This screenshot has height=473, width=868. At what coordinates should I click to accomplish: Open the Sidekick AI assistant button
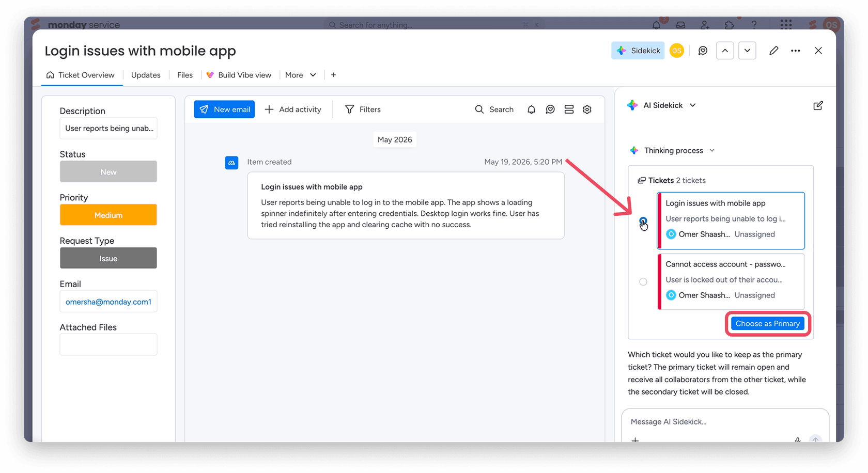click(638, 51)
